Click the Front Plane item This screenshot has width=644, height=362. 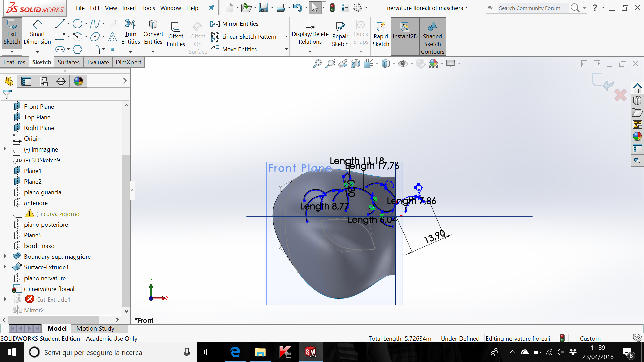click(39, 106)
